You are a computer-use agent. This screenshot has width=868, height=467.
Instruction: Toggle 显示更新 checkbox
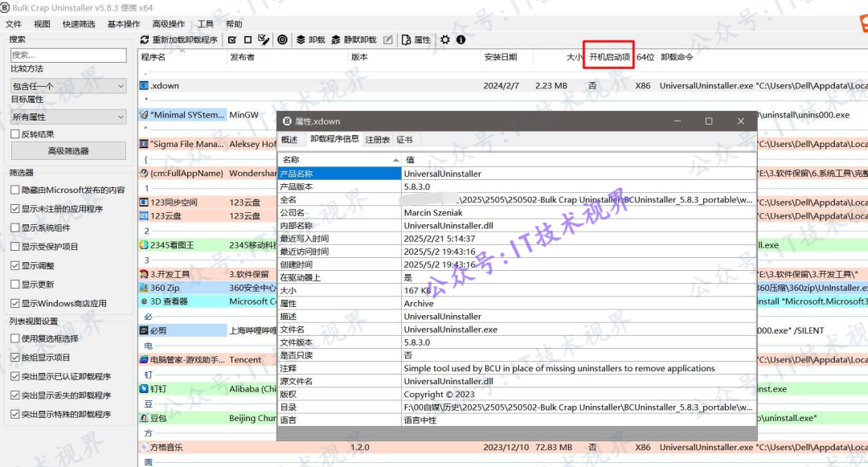[15, 285]
